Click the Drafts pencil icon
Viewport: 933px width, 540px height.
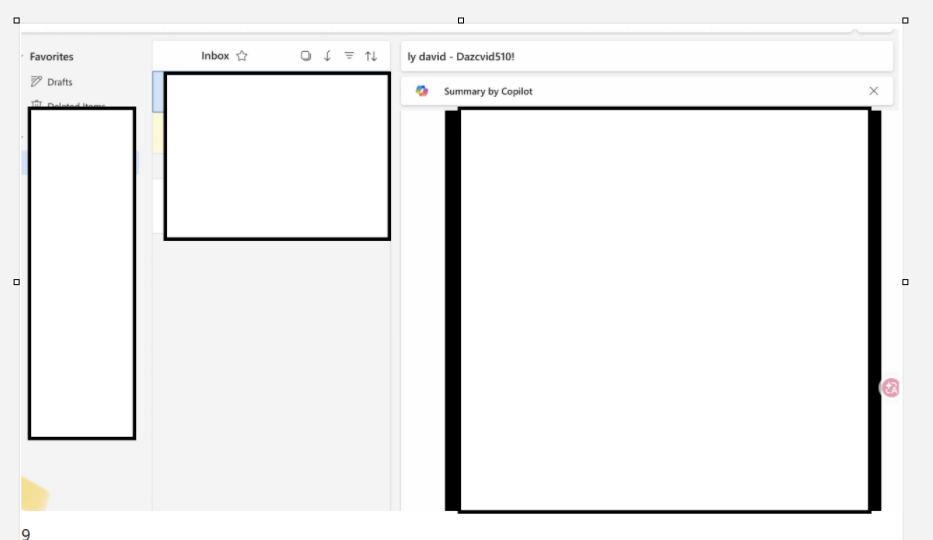[x=36, y=81]
